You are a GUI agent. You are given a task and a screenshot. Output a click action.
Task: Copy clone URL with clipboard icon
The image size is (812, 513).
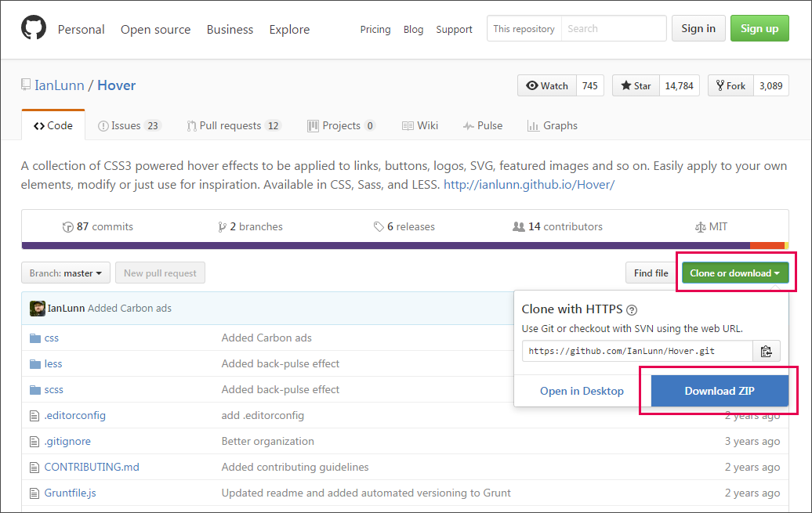766,351
